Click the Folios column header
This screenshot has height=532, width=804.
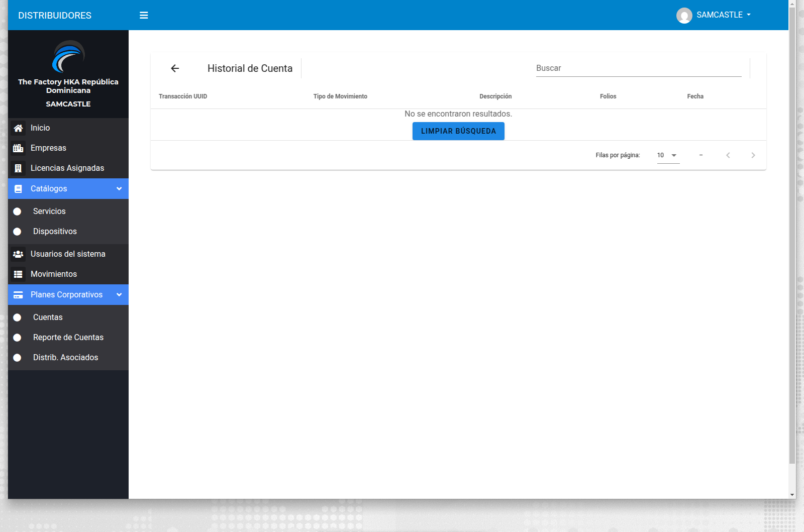608,96
